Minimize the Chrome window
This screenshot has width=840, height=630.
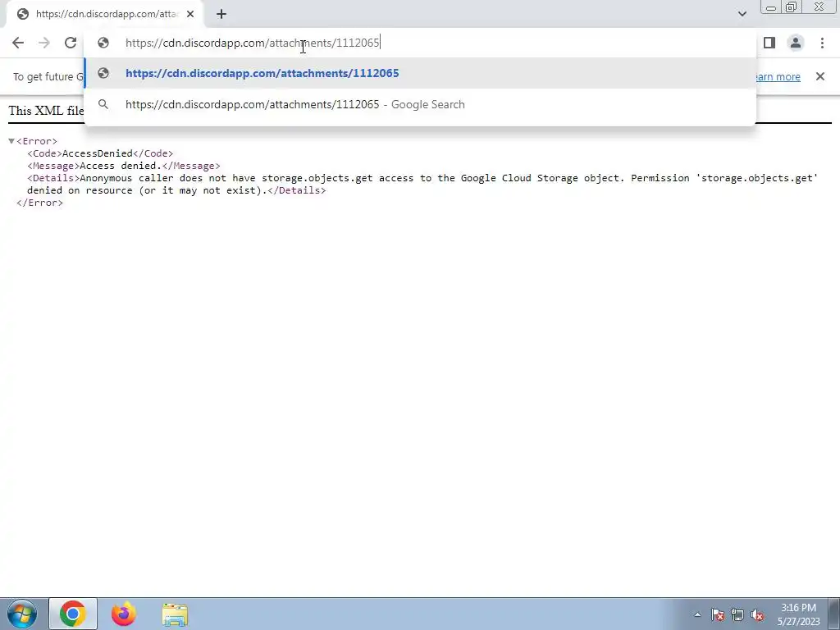tap(771, 7)
